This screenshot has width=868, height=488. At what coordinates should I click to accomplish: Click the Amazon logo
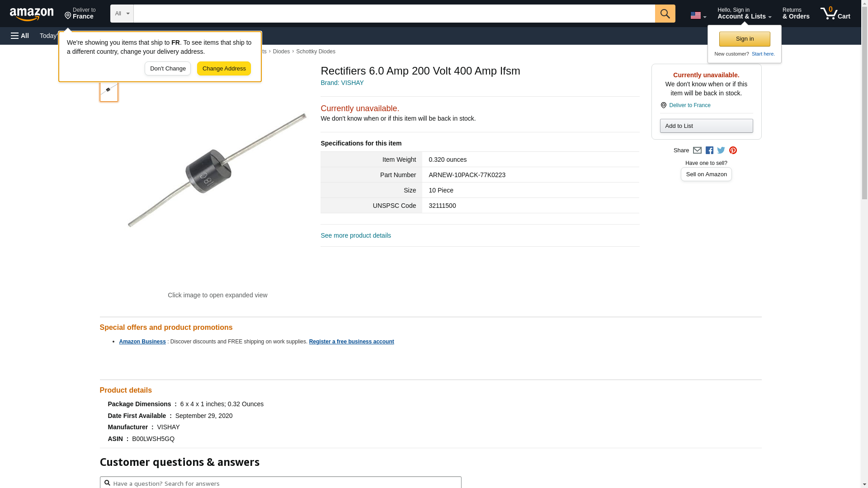coord(32,14)
